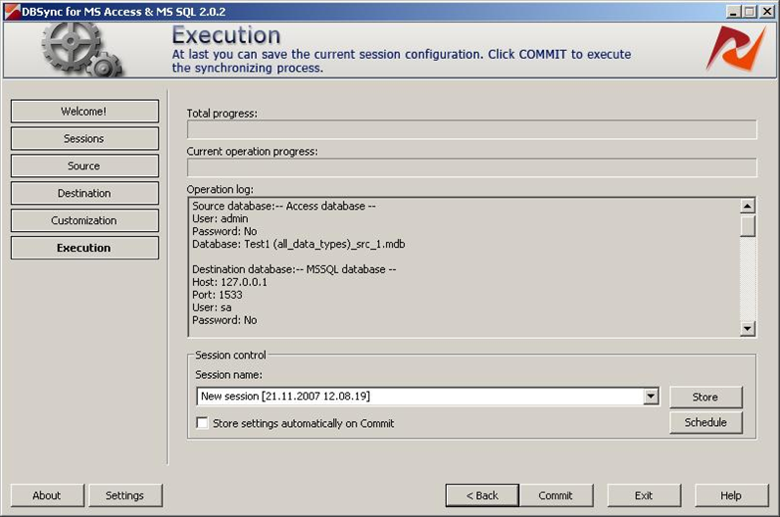Image resolution: width=780 pixels, height=517 pixels.
Task: Click the log line 'Host: 127.0.0.1'
Action: (x=229, y=282)
